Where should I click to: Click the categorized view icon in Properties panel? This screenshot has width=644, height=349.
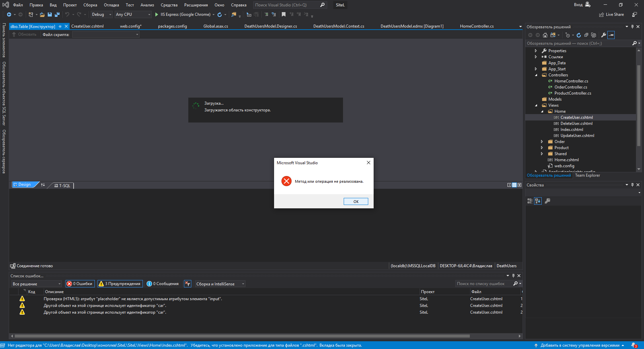point(530,201)
